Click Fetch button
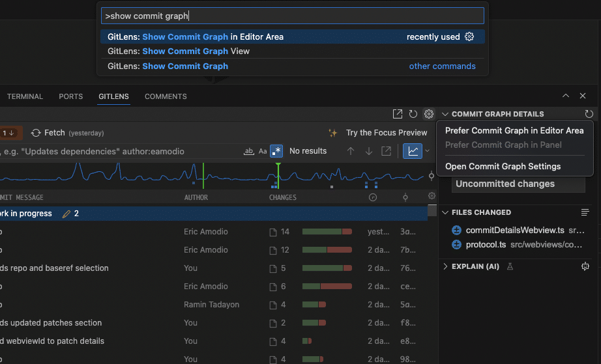Image resolution: width=601 pixels, height=364 pixels. pyautogui.click(x=67, y=133)
